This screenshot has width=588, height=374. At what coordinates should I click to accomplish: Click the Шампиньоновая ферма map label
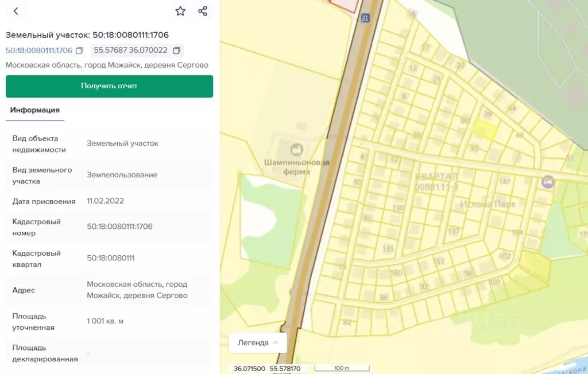(x=296, y=167)
